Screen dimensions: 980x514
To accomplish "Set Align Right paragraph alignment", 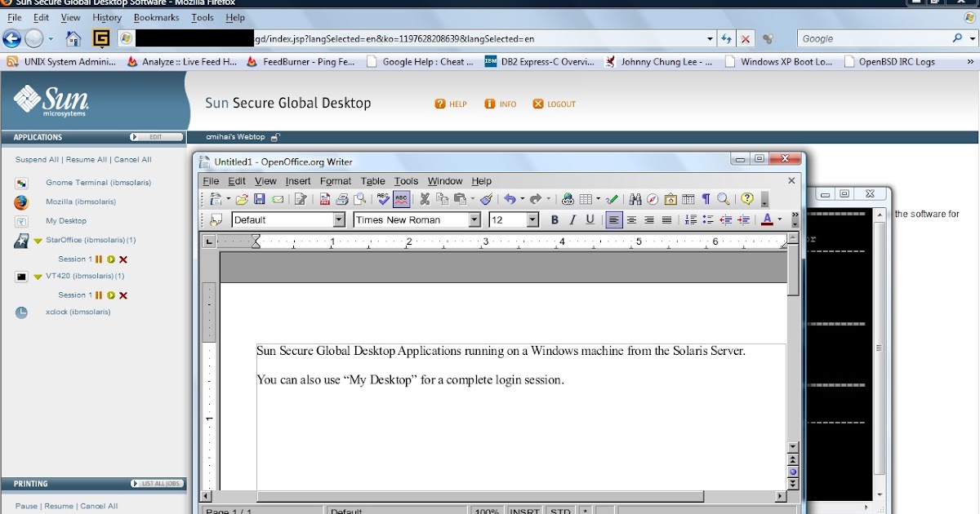I will (649, 219).
